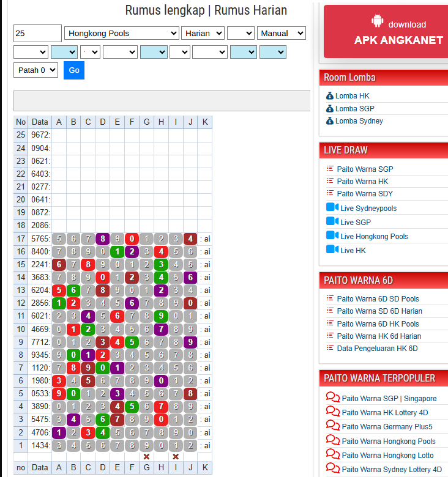The width and height of the screenshot is (448, 477).
Task: Click the red X mark under column I
Action: point(176,456)
